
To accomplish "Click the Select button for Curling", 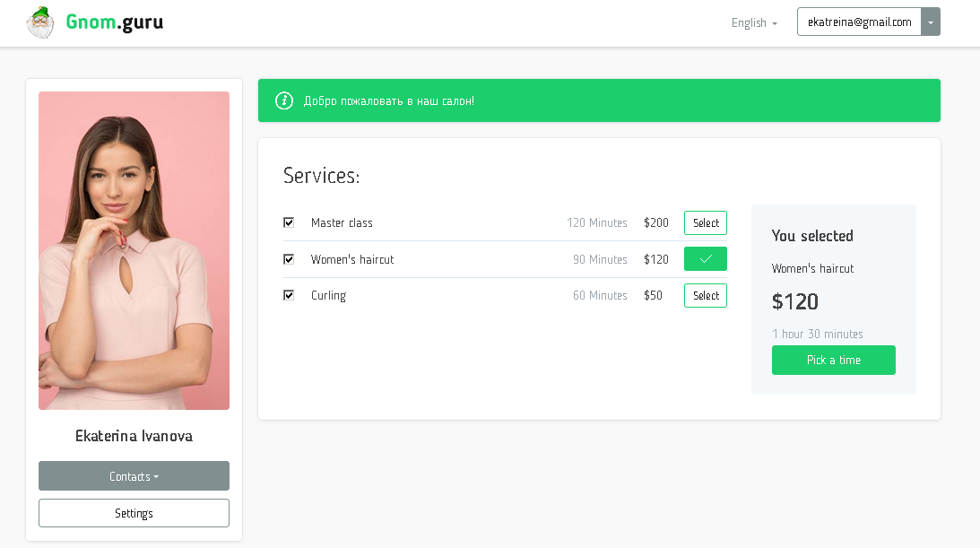I will [x=705, y=295].
